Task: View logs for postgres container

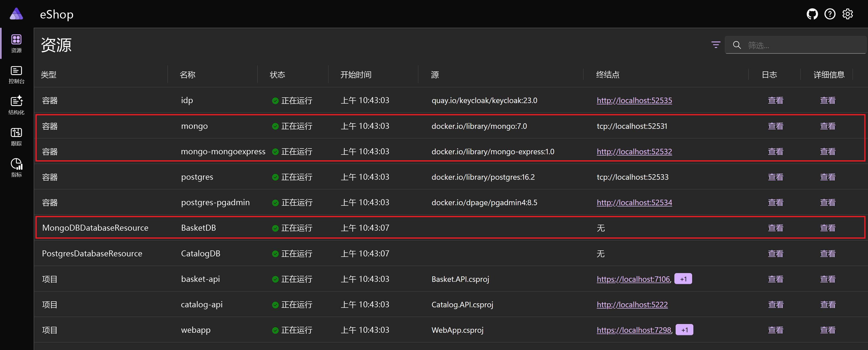Action: [x=775, y=177]
